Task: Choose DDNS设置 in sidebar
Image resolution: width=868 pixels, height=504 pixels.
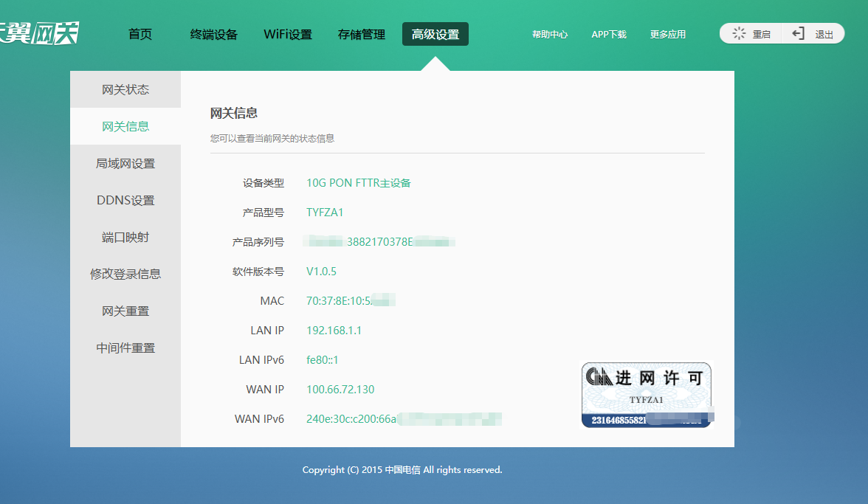Action: [125, 200]
